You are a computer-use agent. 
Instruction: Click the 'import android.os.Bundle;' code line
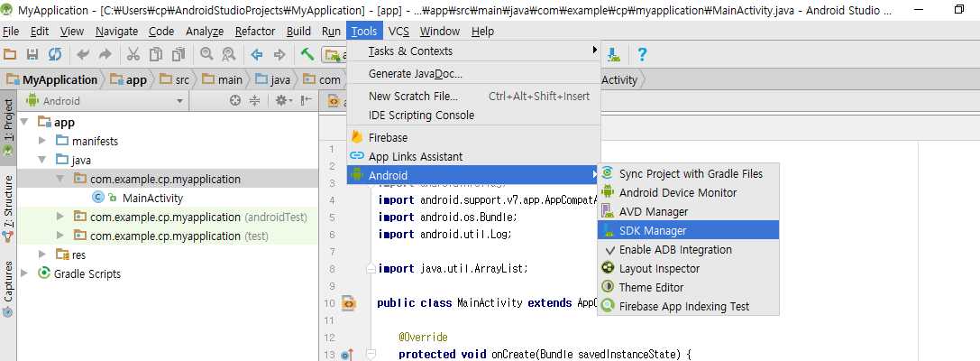pyautogui.click(x=447, y=218)
